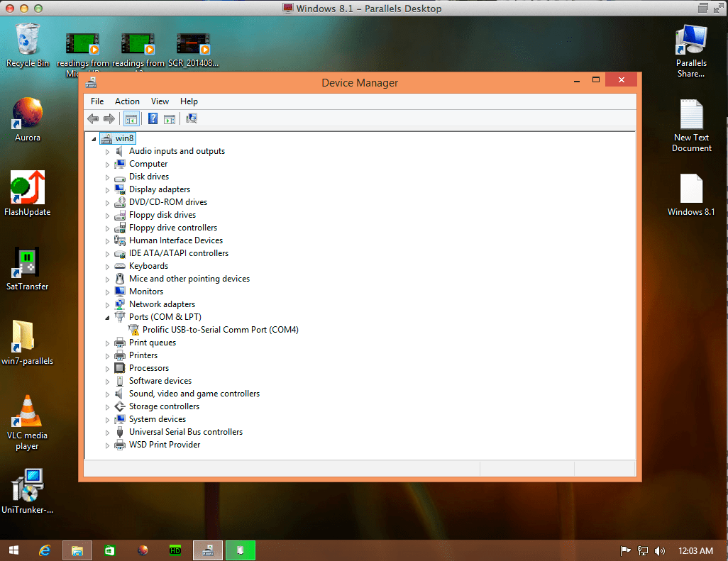
Task: Open the Help toolbar icon
Action: coord(153,118)
